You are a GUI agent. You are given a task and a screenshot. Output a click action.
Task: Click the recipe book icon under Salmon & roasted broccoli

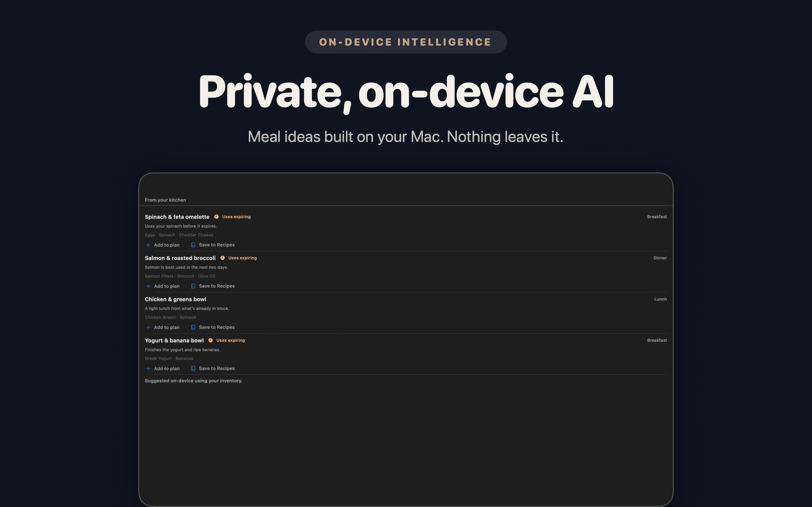click(x=193, y=286)
